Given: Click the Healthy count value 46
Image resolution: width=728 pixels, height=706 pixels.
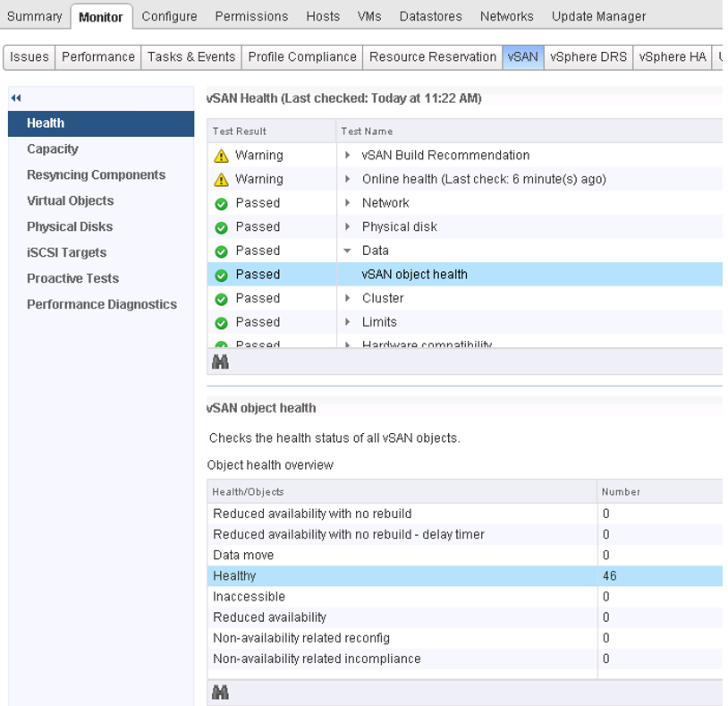Looking at the screenshot, I should tap(610, 576).
